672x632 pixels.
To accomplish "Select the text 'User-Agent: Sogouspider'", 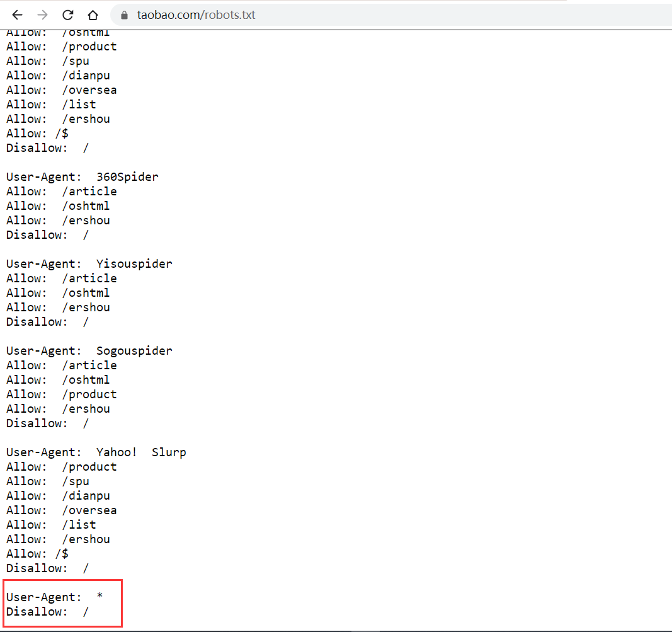I will point(89,351).
